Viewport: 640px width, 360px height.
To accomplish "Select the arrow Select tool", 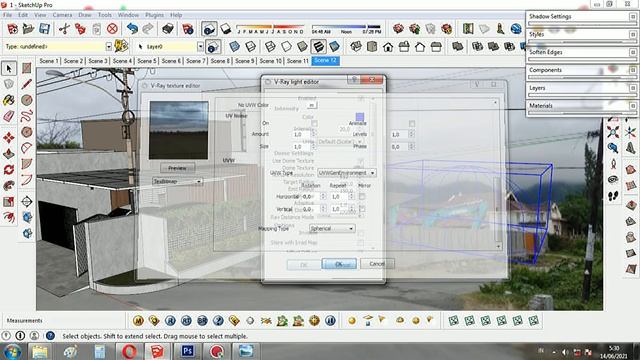I will click(x=9, y=68).
